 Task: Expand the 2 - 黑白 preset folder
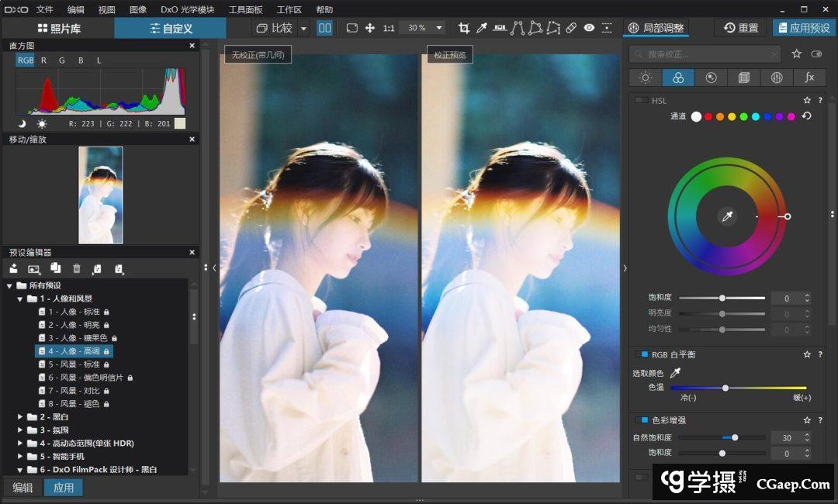click(21, 417)
